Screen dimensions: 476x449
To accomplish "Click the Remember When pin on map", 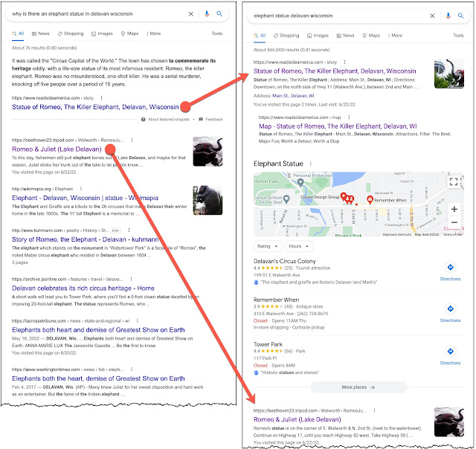I will tap(370, 199).
